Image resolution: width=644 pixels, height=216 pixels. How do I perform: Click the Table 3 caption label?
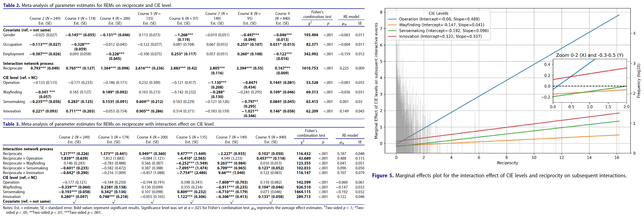click(x=11, y=124)
